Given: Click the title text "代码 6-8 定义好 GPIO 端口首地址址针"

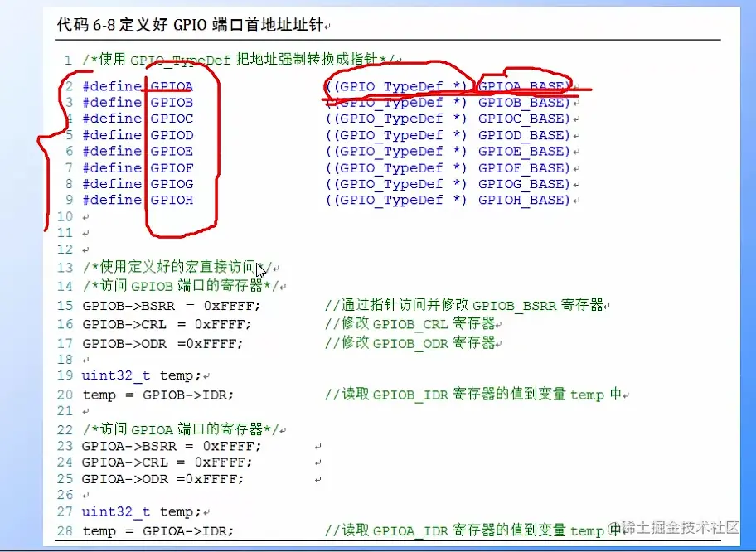Looking at the screenshot, I should 190,25.
